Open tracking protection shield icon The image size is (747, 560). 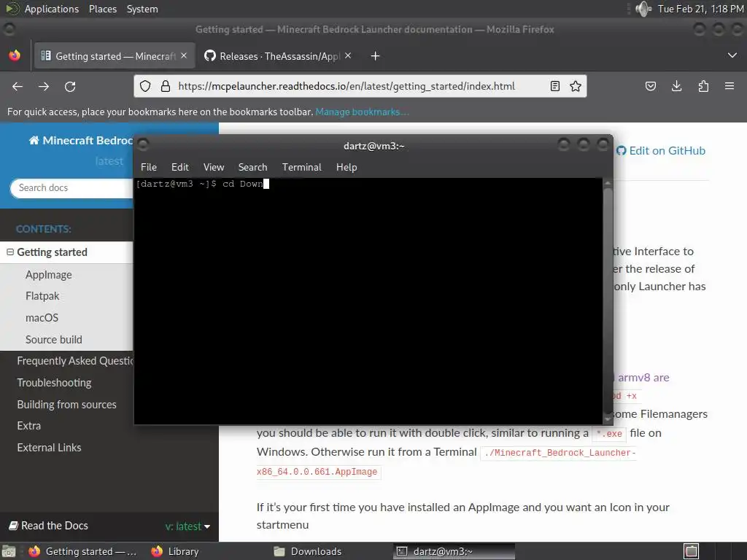pyautogui.click(x=145, y=86)
